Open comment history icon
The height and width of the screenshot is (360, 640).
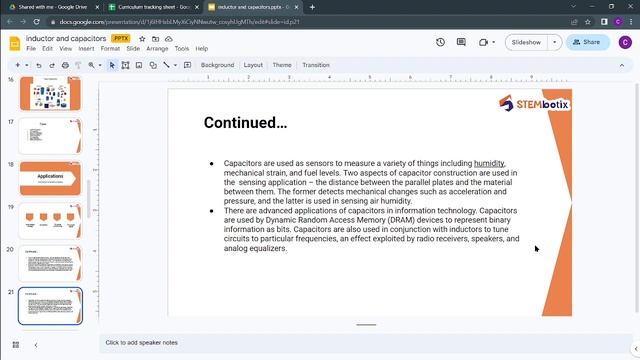point(461,42)
